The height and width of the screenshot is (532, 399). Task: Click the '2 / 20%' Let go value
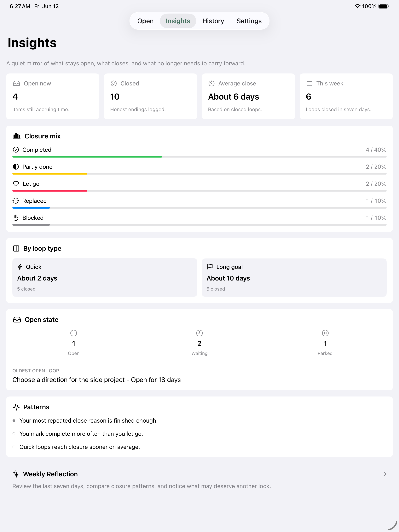point(376,184)
